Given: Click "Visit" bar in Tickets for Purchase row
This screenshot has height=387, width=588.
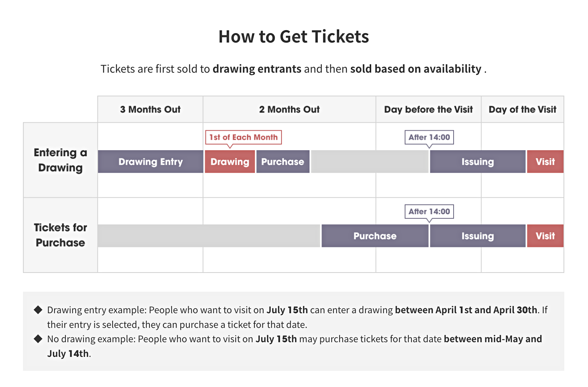Looking at the screenshot, I should click(545, 236).
